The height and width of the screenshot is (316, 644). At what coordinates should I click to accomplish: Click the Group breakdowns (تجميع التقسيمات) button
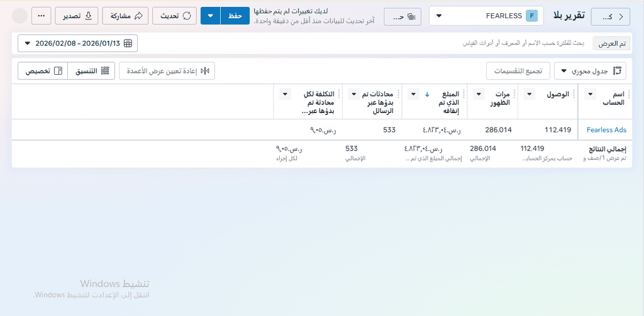point(519,71)
